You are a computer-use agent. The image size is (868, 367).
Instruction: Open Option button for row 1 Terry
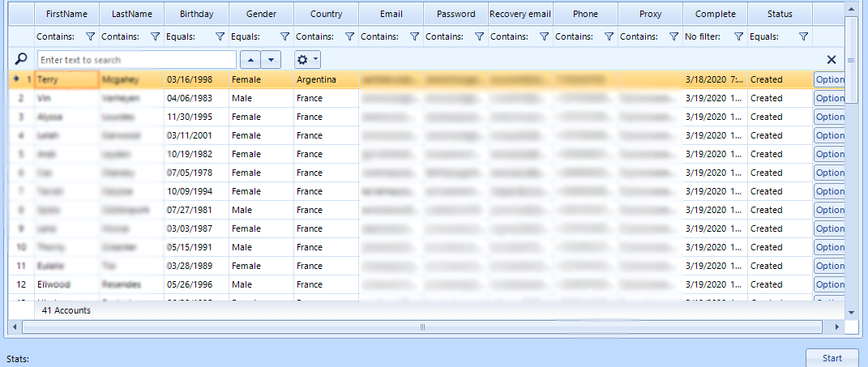click(x=829, y=79)
